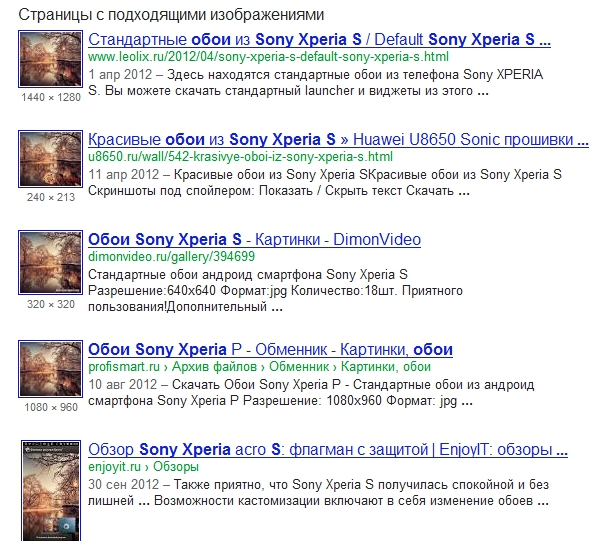This screenshot has width=603, height=541.
Task: Click the snippet dated 10 авг 2012
Action: (x=311, y=393)
